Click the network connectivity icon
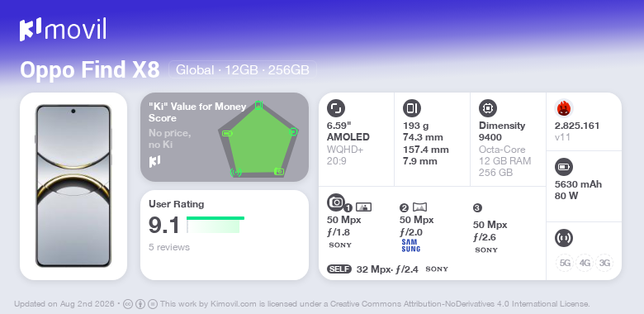The image size is (644, 314). [x=563, y=237]
